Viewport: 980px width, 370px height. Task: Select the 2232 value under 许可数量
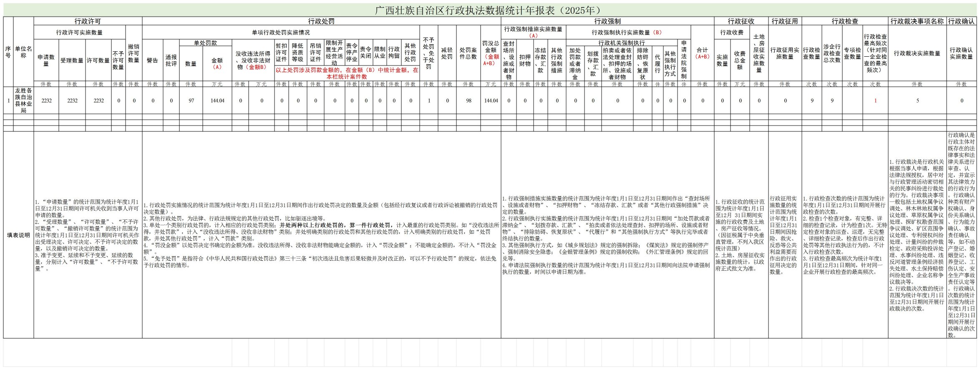tap(98, 101)
